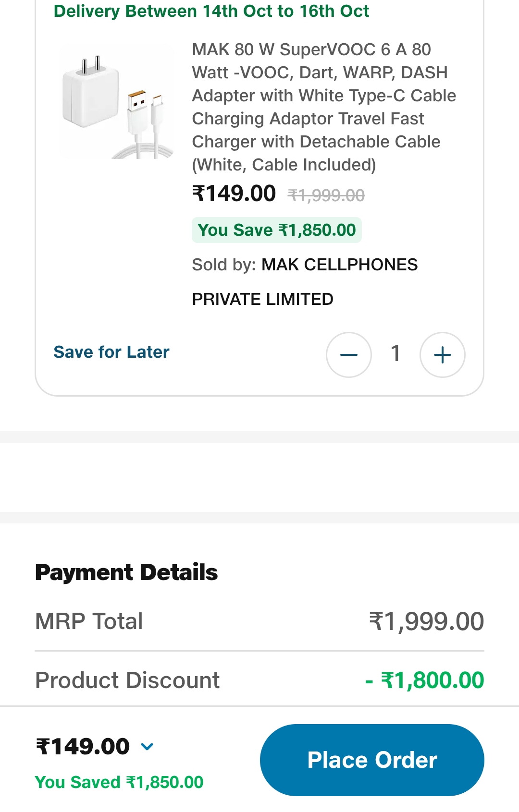This screenshot has width=519, height=812.
Task: Expand price breakdown chevron beside ₹149.00 total
Action: (x=147, y=746)
